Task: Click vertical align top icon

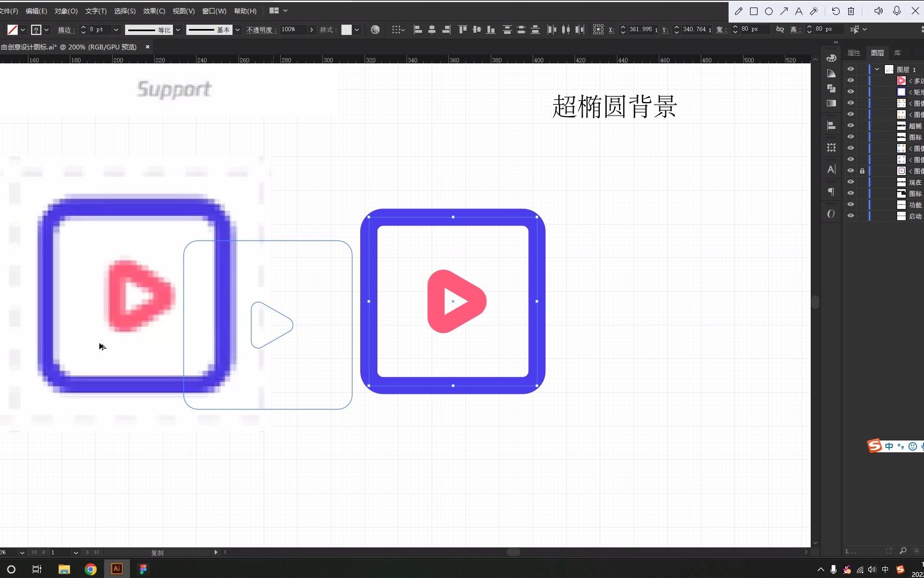Action: point(463,30)
